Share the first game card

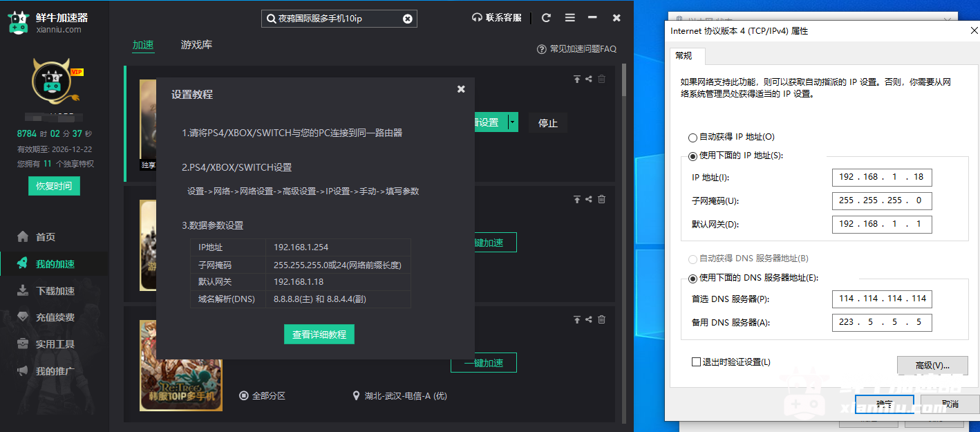[589, 79]
